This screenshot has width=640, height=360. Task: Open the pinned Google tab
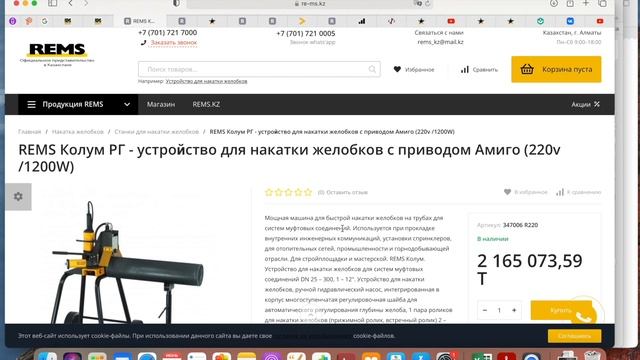[x=44, y=21]
